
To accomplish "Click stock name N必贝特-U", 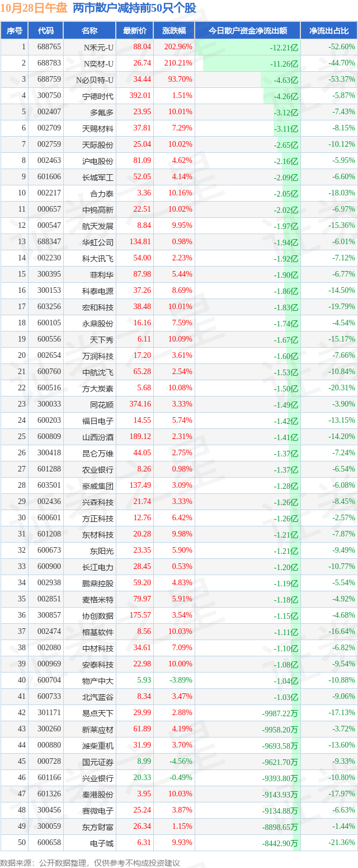I will pyautogui.click(x=95, y=80).
